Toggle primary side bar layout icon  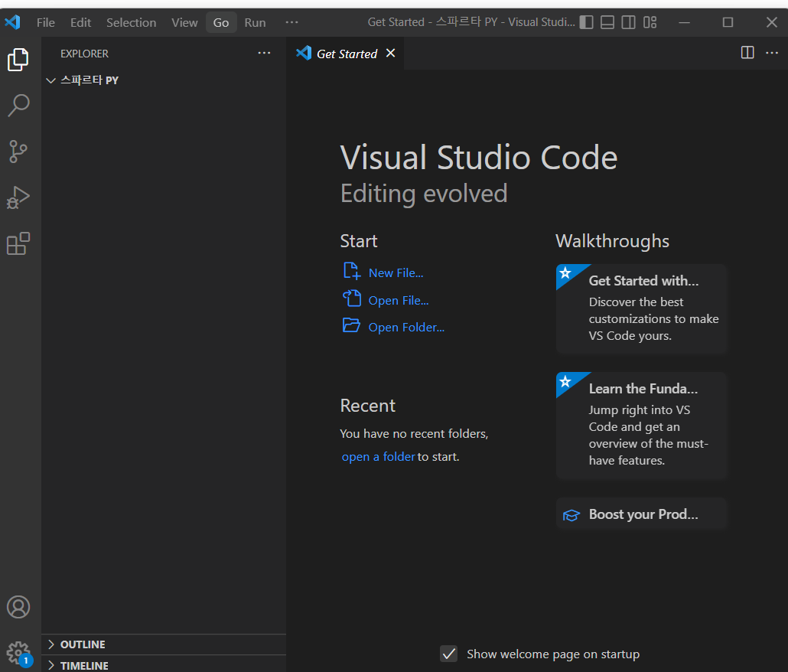pos(587,22)
